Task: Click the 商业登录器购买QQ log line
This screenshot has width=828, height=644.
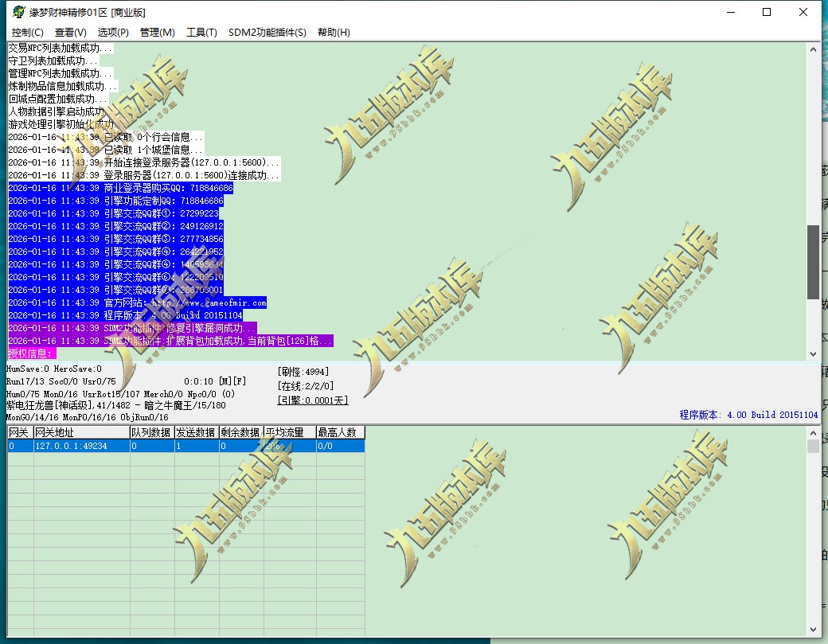Action: (x=120, y=188)
